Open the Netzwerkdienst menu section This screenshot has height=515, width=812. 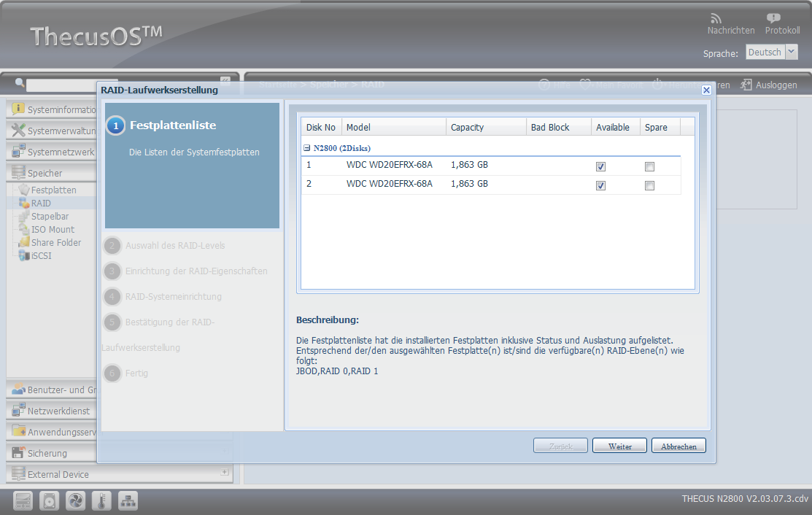tap(58, 411)
